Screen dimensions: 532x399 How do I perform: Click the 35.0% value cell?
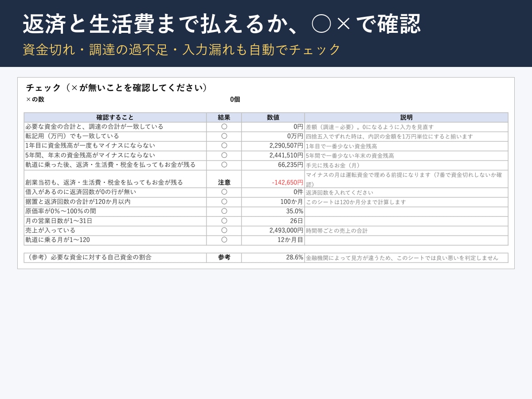(273, 211)
